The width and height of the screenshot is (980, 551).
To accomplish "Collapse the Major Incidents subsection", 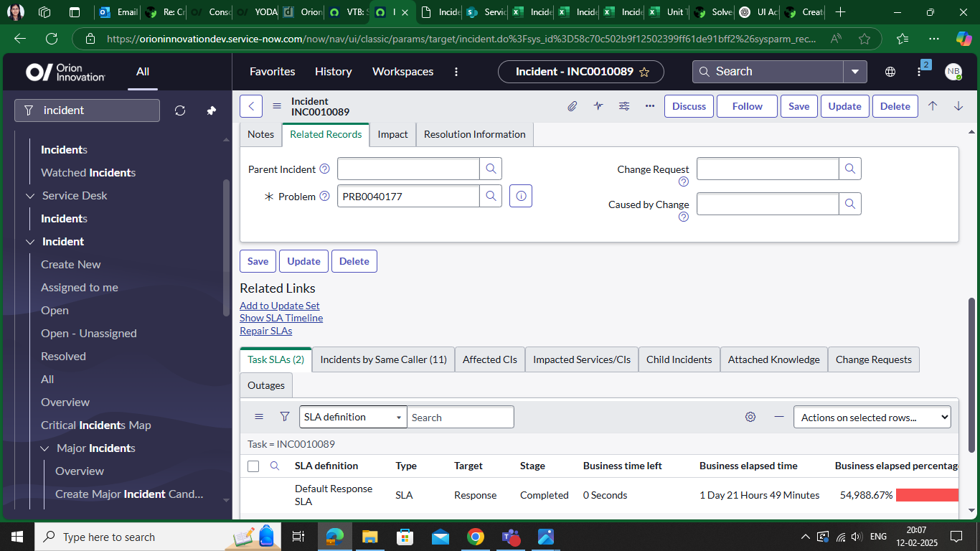I will 44,448.
